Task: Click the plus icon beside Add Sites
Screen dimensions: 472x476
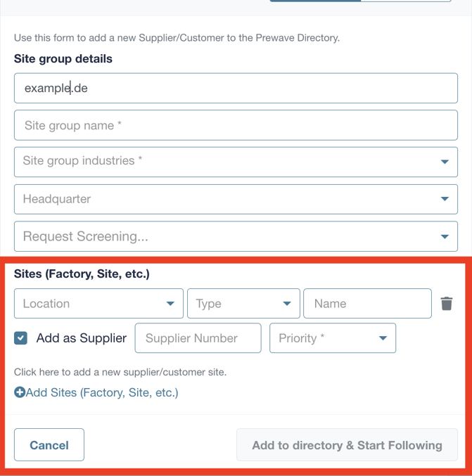Action: (20, 392)
